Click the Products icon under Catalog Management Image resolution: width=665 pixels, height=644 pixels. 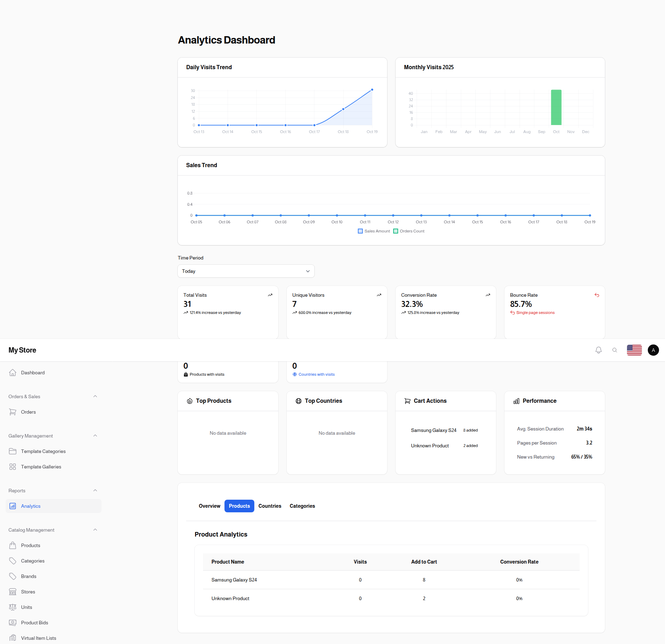pyautogui.click(x=13, y=545)
